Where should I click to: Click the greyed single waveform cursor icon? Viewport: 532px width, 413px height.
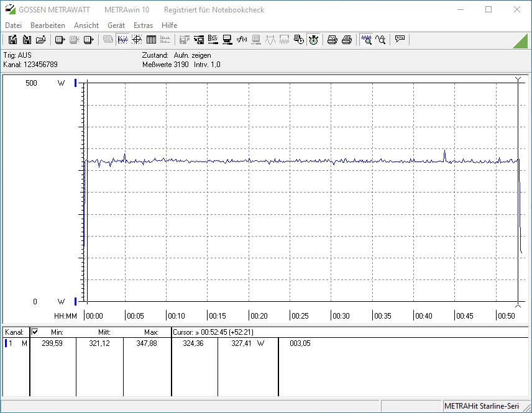(x=270, y=40)
